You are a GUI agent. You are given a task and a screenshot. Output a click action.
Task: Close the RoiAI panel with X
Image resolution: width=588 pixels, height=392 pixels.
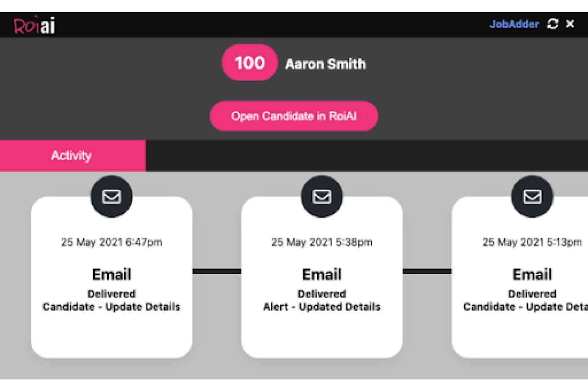pos(570,24)
